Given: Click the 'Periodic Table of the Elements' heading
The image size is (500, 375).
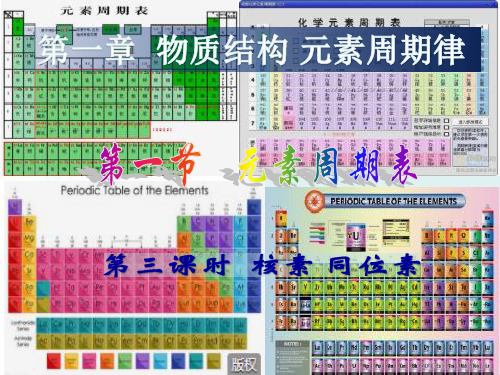Looking at the screenshot, I should (x=134, y=190).
